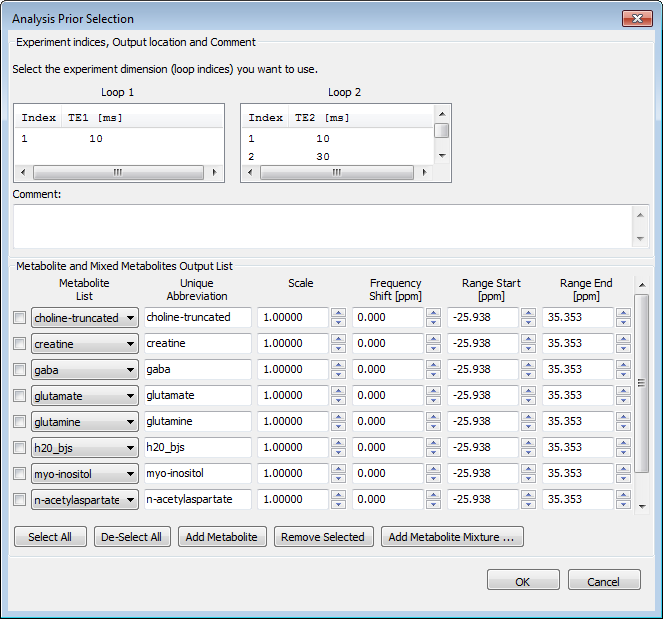The width and height of the screenshot is (663, 619).
Task: Click Loop 2 scroll down arrow
Action: coord(442,156)
